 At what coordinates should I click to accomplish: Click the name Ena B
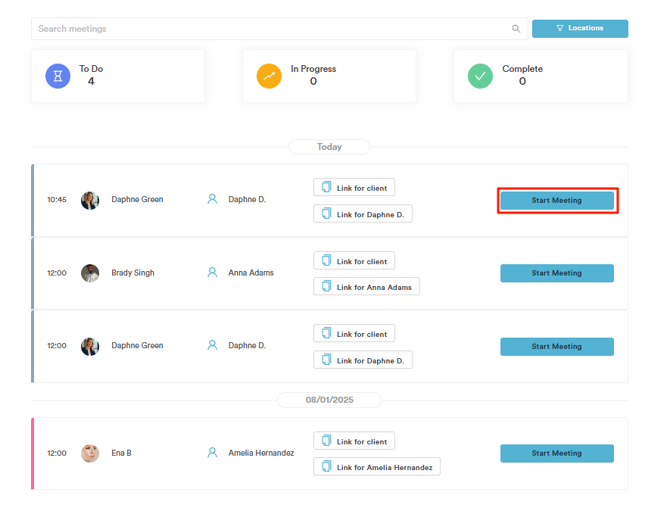[x=121, y=453]
